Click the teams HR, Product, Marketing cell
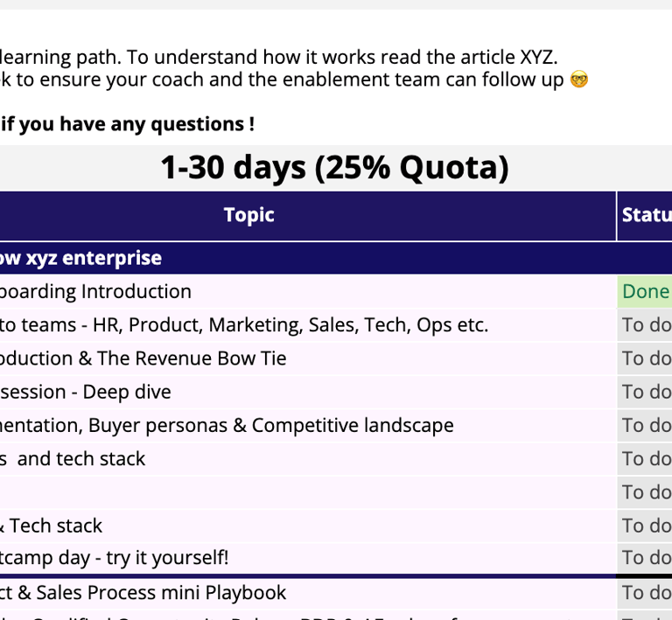Image resolution: width=672 pixels, height=620 pixels. pos(243,325)
